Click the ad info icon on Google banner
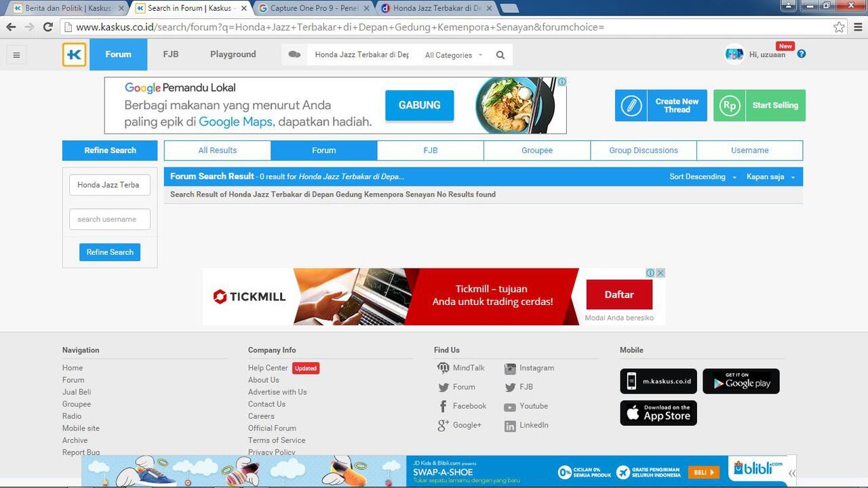This screenshot has width=868, height=488. pos(562,82)
